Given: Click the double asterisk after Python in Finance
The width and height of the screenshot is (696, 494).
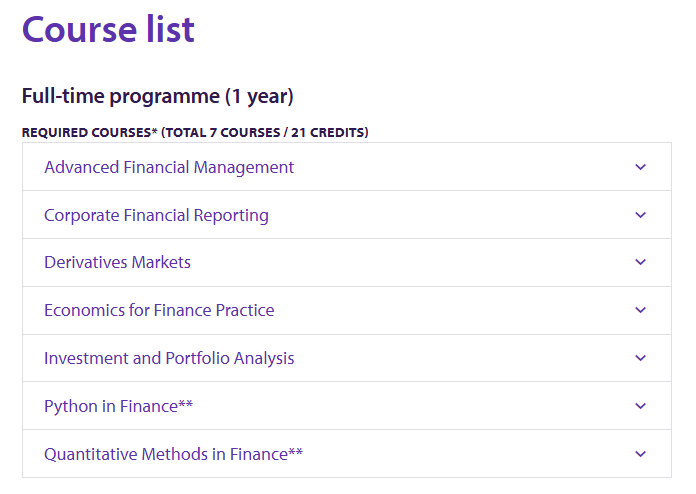Looking at the screenshot, I should click(x=186, y=404).
